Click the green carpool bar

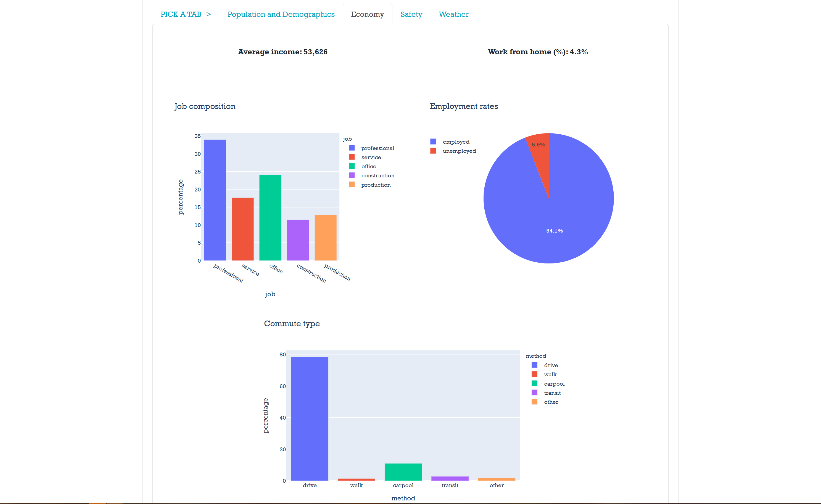click(403, 472)
